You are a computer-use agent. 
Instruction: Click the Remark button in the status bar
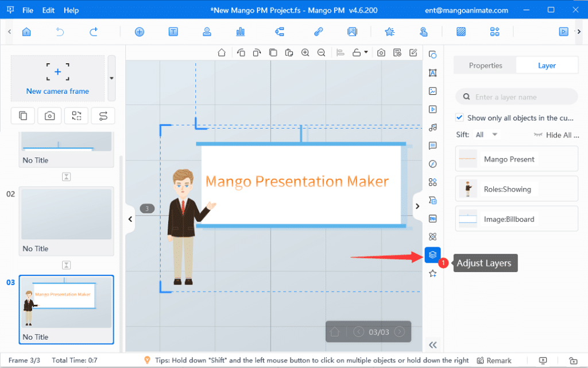494,359
